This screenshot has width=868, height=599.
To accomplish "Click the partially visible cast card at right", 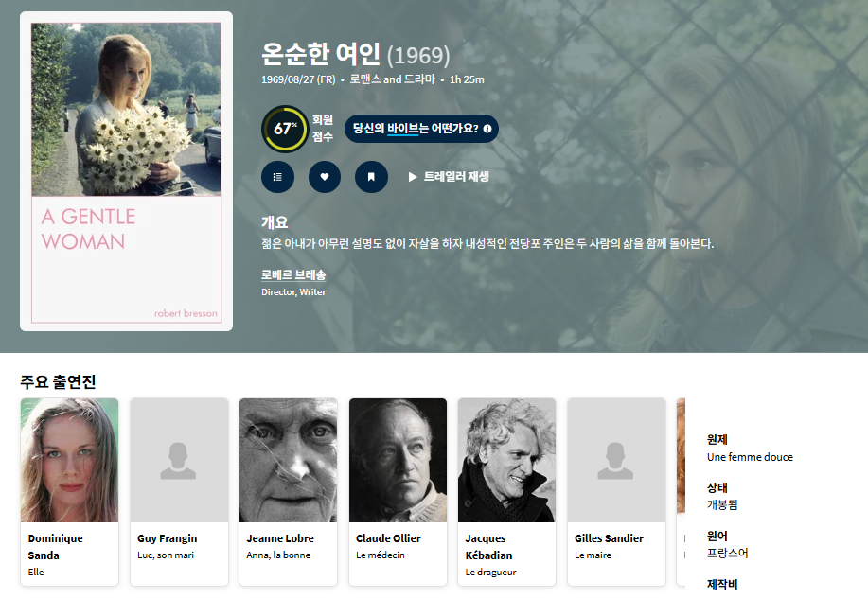I will pyautogui.click(x=681, y=492).
